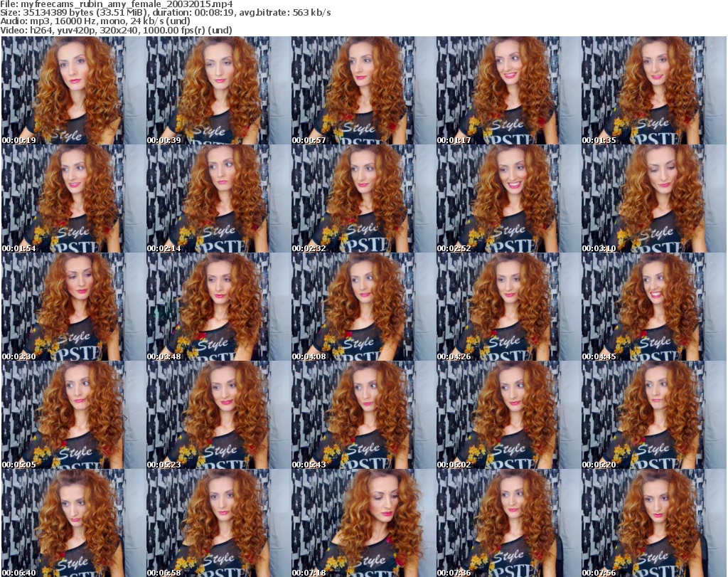Click the 00:06:40 timestamp label

[19, 573]
